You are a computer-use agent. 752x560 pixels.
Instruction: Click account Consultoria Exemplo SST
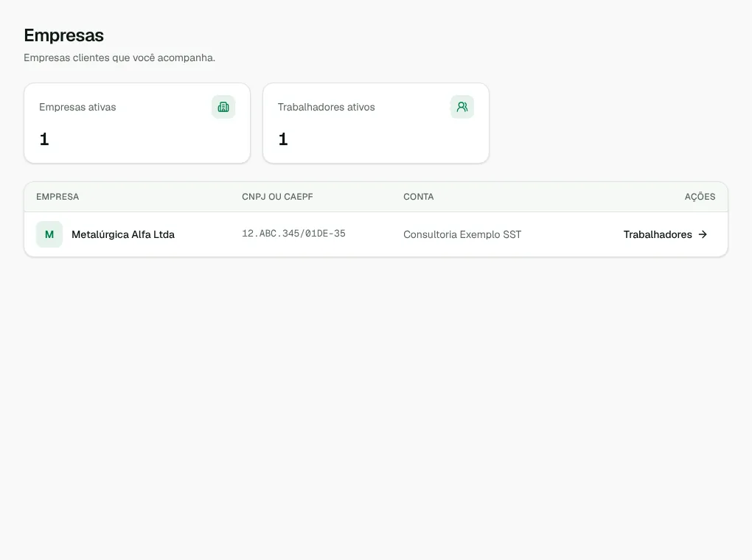tap(462, 234)
